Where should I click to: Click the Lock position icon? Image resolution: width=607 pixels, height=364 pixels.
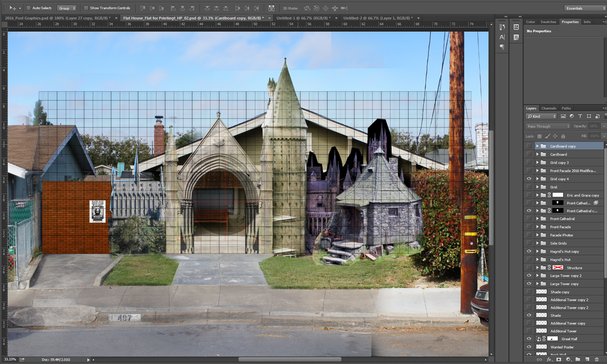[x=555, y=136]
